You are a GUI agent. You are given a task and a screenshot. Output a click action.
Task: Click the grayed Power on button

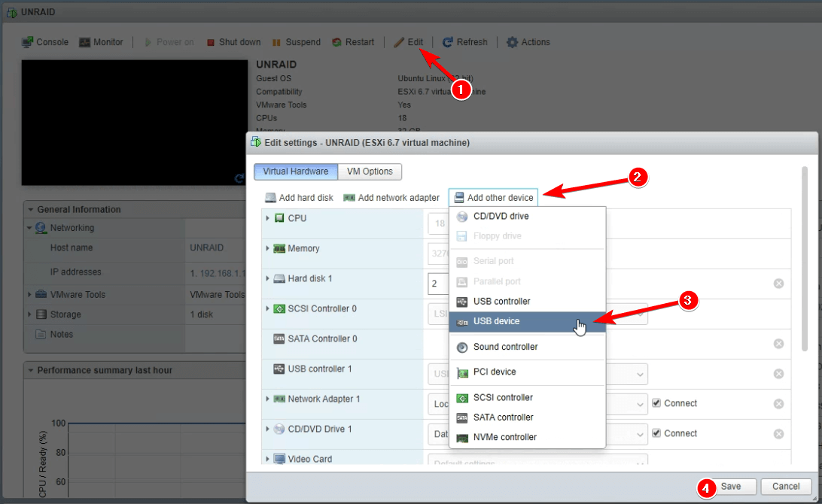[x=169, y=42]
